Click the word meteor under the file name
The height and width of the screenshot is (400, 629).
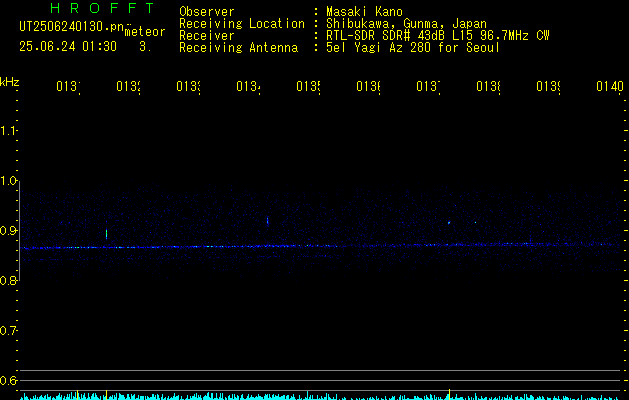(x=145, y=32)
